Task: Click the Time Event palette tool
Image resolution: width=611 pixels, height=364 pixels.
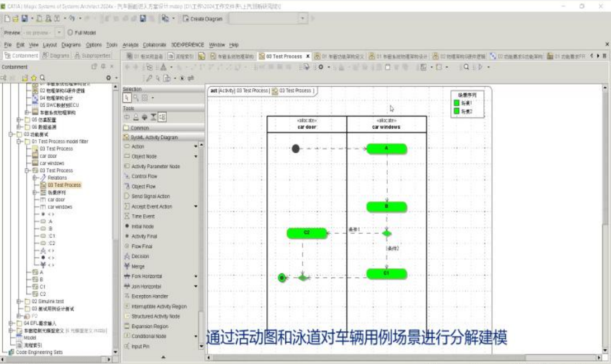Action: coord(143,216)
